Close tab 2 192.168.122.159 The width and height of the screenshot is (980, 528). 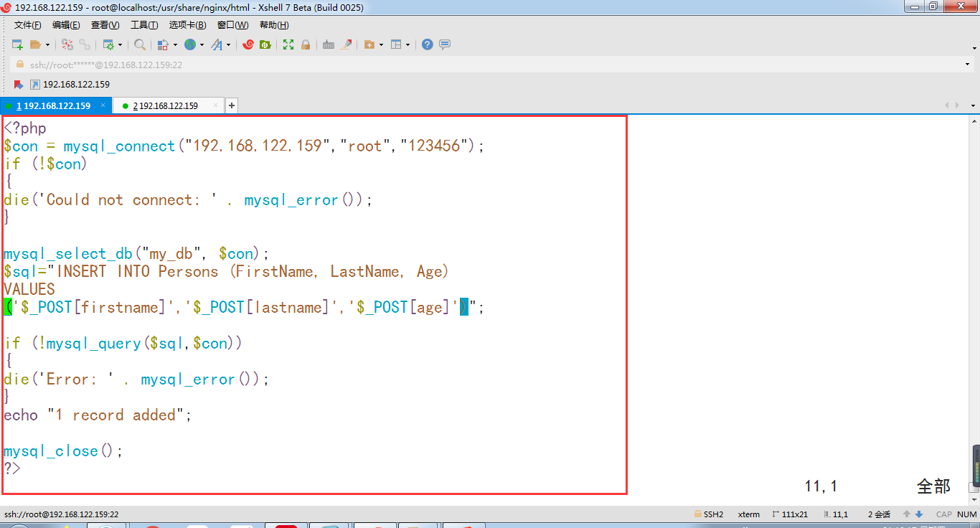click(x=215, y=105)
